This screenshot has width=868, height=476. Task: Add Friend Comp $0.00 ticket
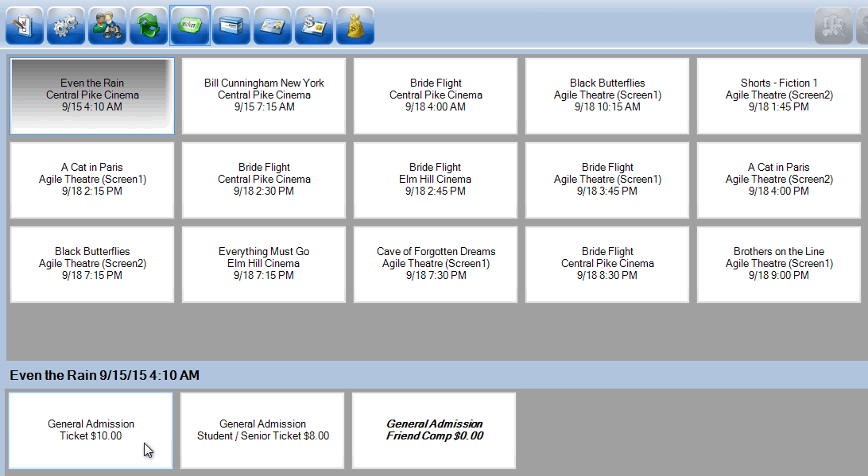click(434, 430)
